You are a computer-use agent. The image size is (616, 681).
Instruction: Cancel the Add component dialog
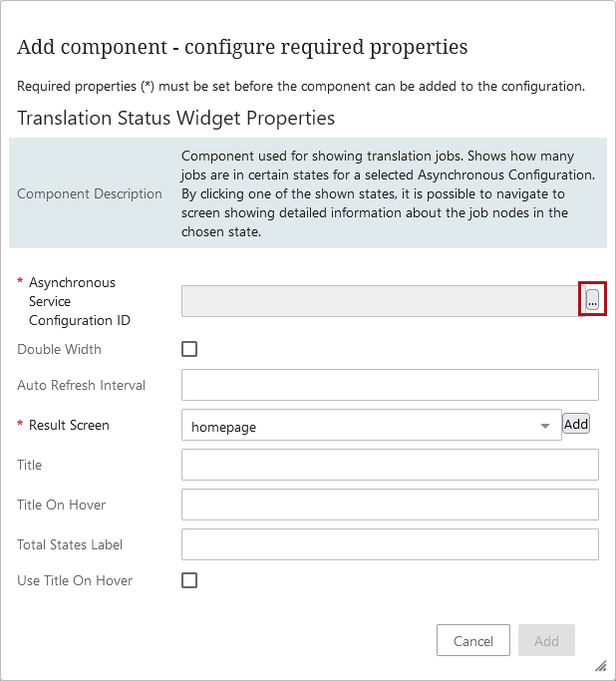tap(473, 641)
